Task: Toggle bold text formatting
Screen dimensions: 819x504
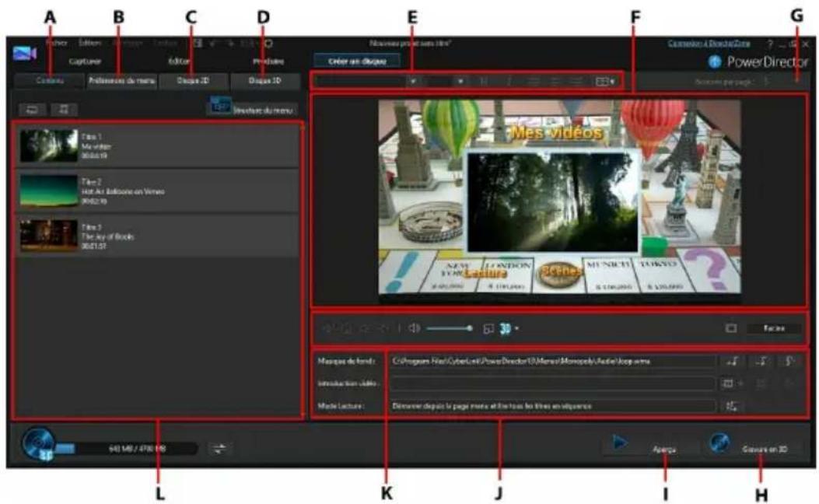Action: 484,82
